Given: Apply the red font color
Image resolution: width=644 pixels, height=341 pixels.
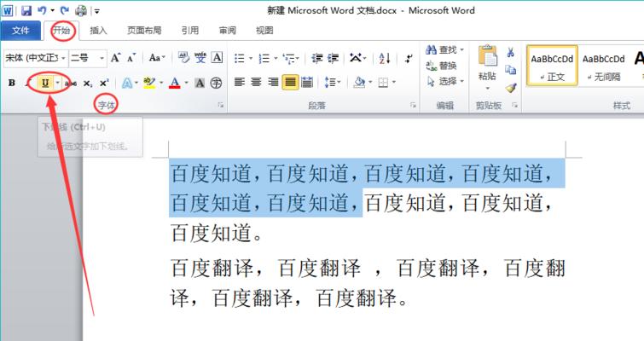Looking at the screenshot, I should (x=175, y=84).
